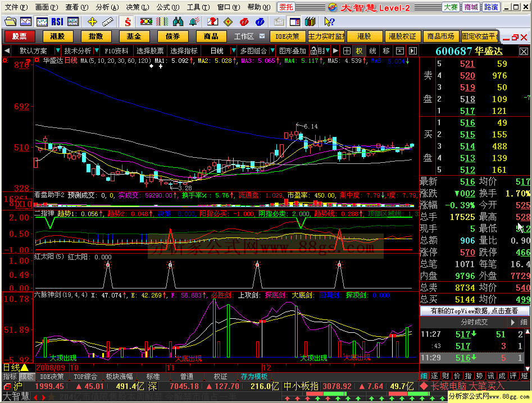Viewport: 532px width, 403px height.
Task: Click the three books library icon
Action: [x=310, y=22]
